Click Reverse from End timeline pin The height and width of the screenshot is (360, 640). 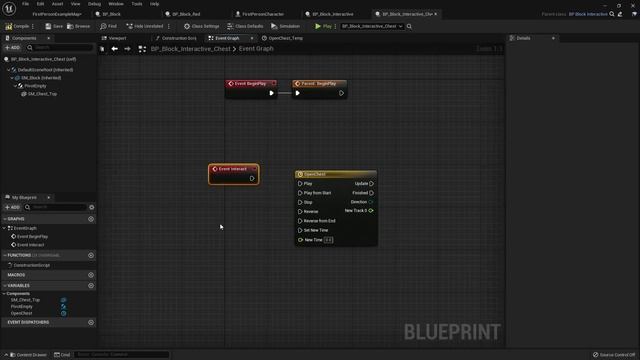click(x=300, y=221)
